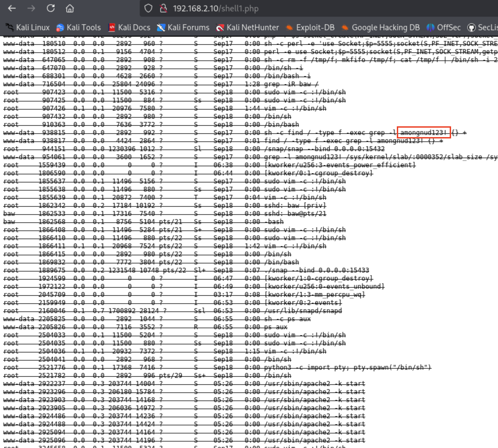Image resolution: width=498 pixels, height=448 pixels.
Task: Click the insecure connection padlock icon
Action: pos(163,9)
